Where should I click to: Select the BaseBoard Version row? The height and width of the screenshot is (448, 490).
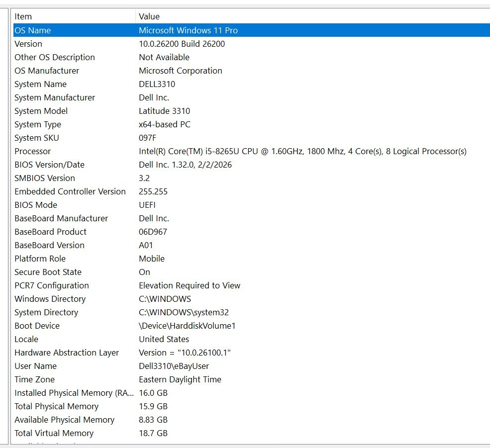252,245
